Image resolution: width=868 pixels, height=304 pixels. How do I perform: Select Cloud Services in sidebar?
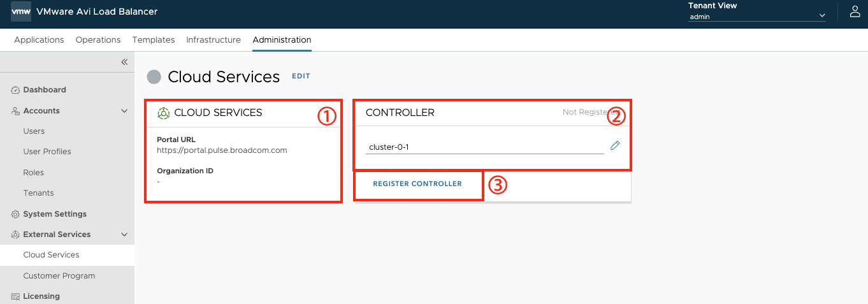coord(51,255)
